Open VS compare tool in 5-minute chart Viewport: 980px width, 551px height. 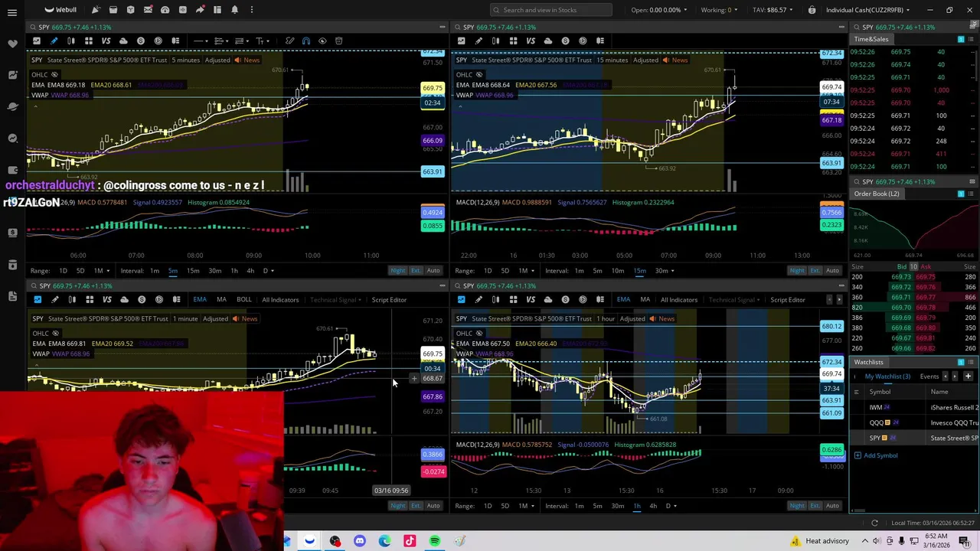point(106,41)
